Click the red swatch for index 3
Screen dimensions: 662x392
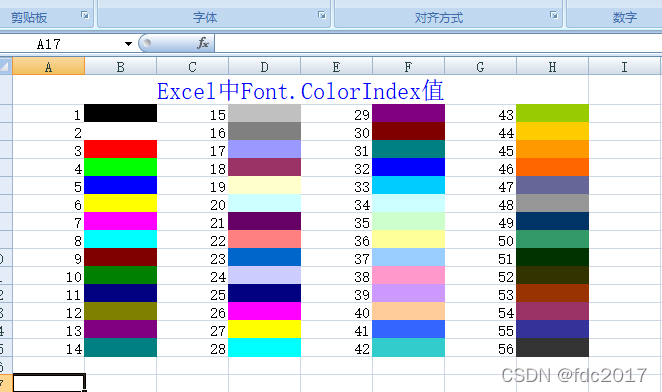(x=121, y=149)
